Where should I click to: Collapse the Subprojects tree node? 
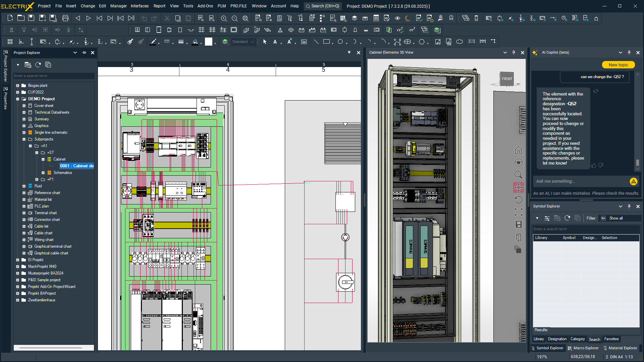[x=24, y=139]
